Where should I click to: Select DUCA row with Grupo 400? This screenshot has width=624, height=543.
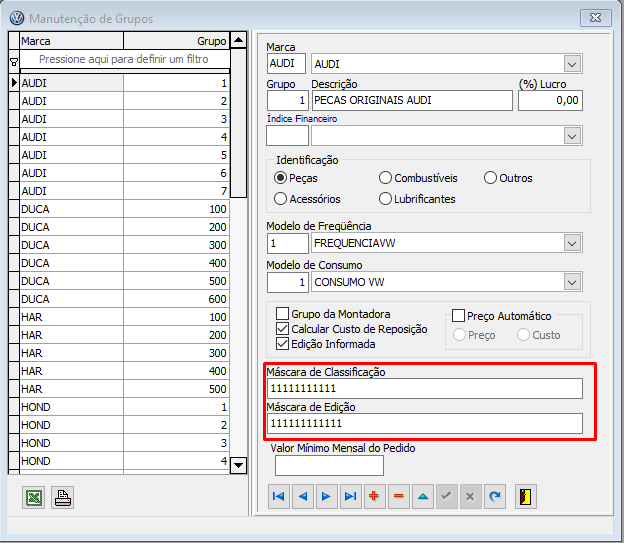click(125, 263)
